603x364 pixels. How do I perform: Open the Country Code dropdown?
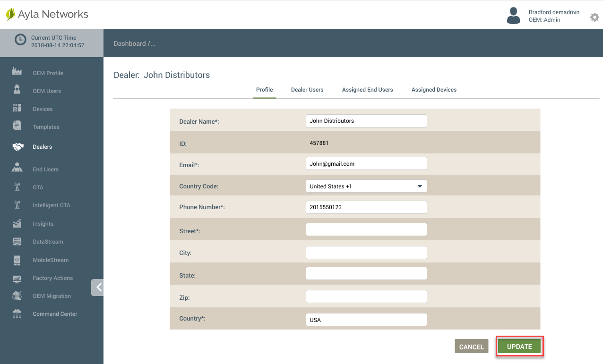[366, 186]
